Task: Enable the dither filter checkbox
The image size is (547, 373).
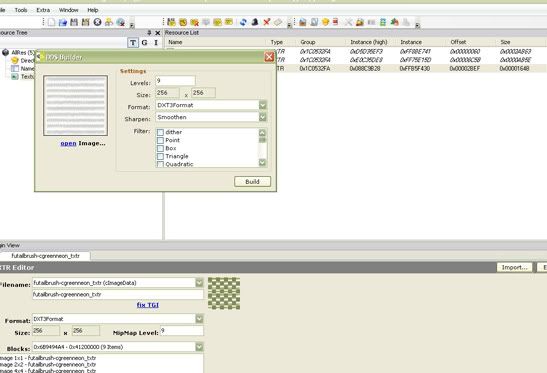Action: (160, 132)
